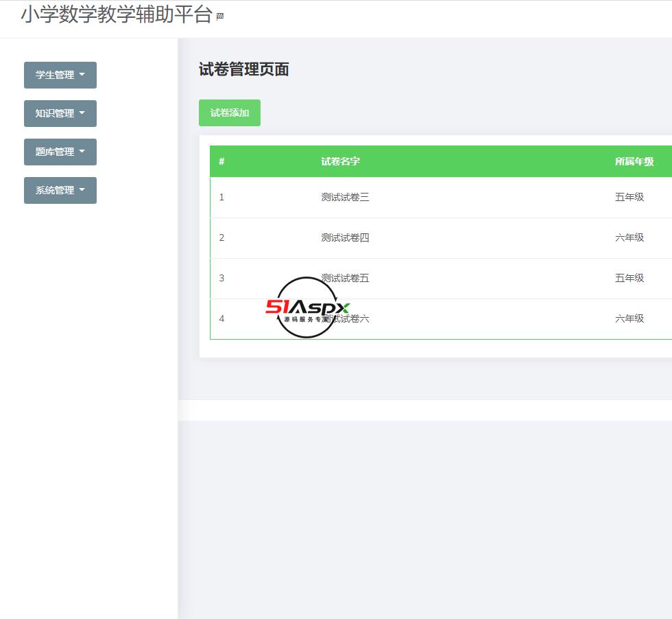Click the 所属年级 column header
The height and width of the screenshot is (619, 672).
[634, 161]
